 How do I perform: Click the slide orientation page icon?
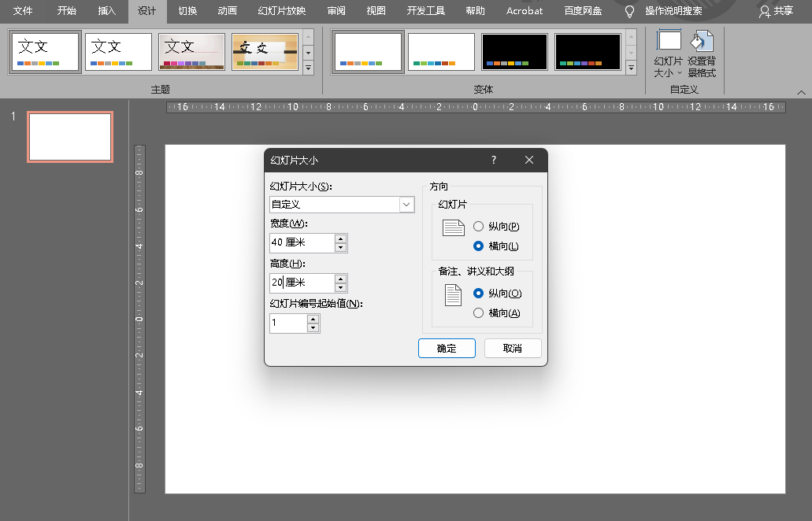(453, 227)
